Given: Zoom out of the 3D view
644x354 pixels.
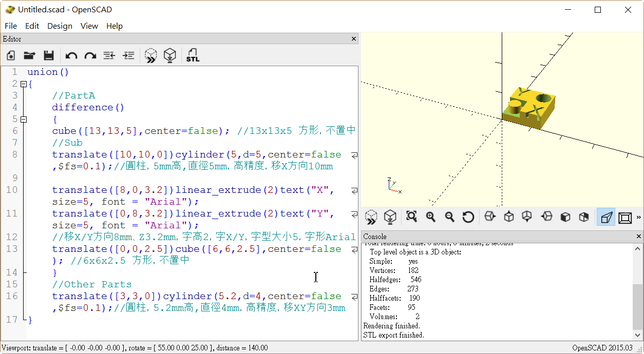Looking at the screenshot, I should coord(449,217).
